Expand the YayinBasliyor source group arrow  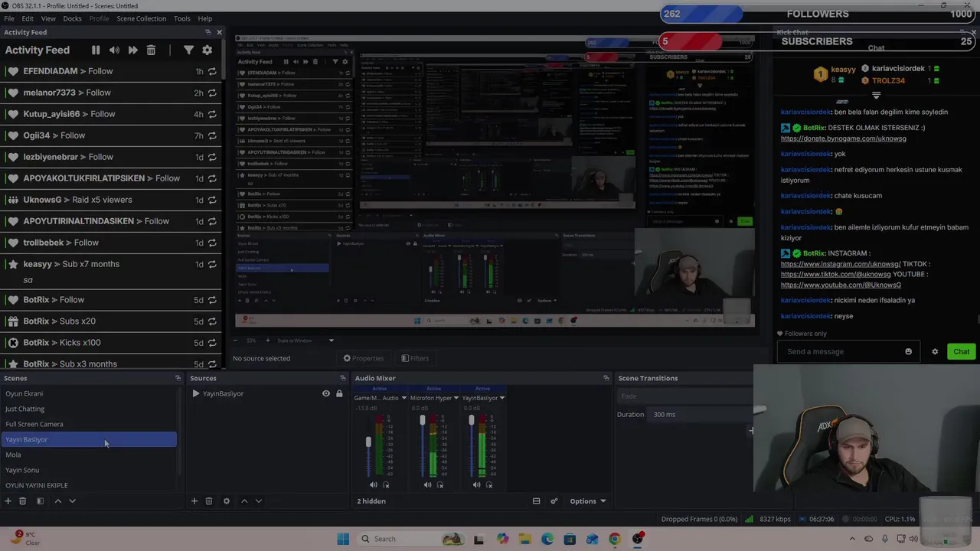196,393
